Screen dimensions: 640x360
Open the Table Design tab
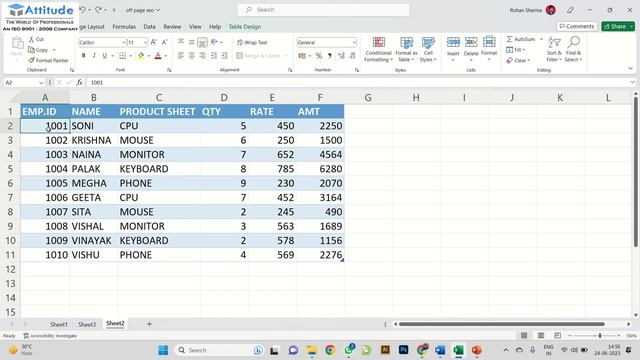click(245, 27)
